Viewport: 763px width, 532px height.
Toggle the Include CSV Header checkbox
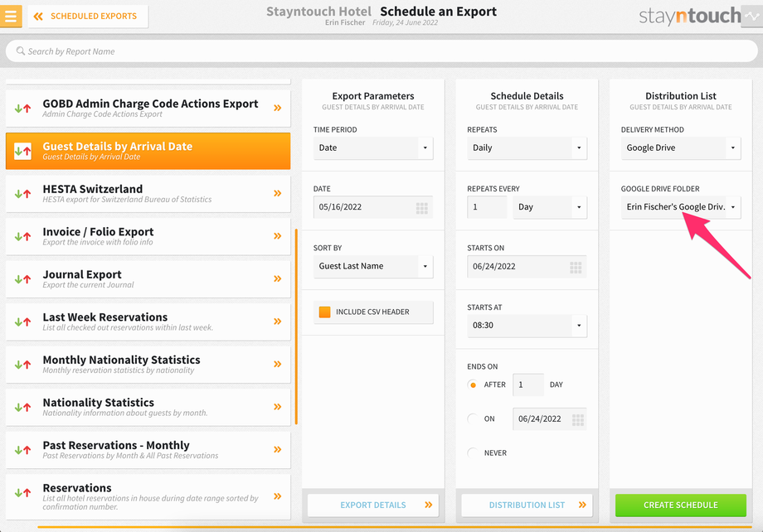(324, 312)
